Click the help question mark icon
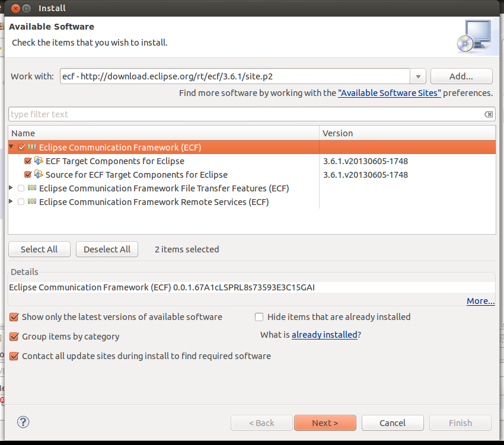 (x=23, y=422)
